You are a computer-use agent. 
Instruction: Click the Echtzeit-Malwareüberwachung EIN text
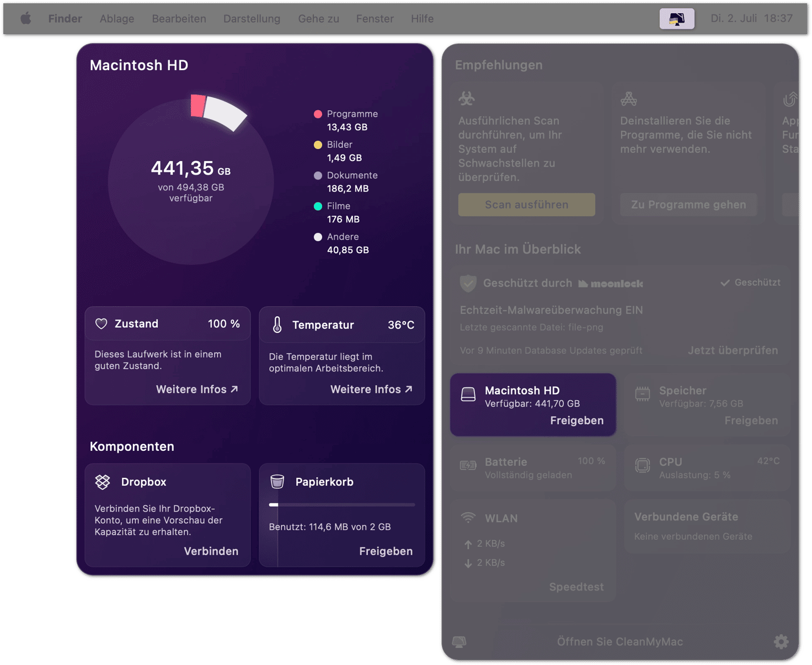click(x=552, y=310)
